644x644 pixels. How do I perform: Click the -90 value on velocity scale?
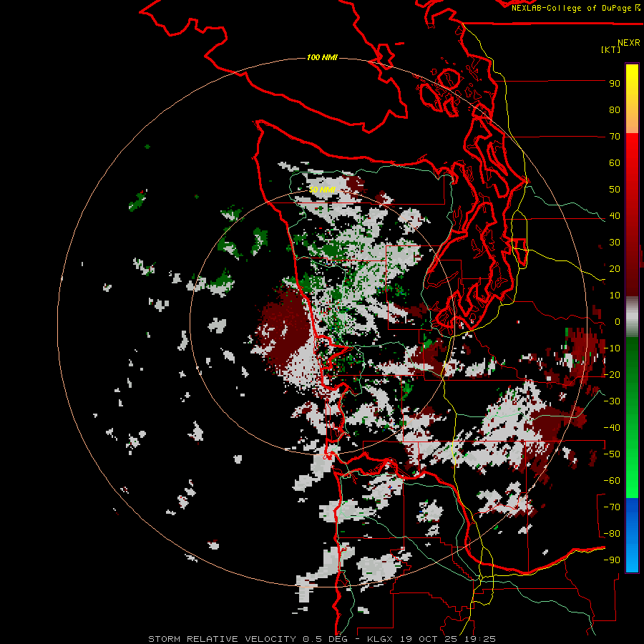(x=612, y=560)
